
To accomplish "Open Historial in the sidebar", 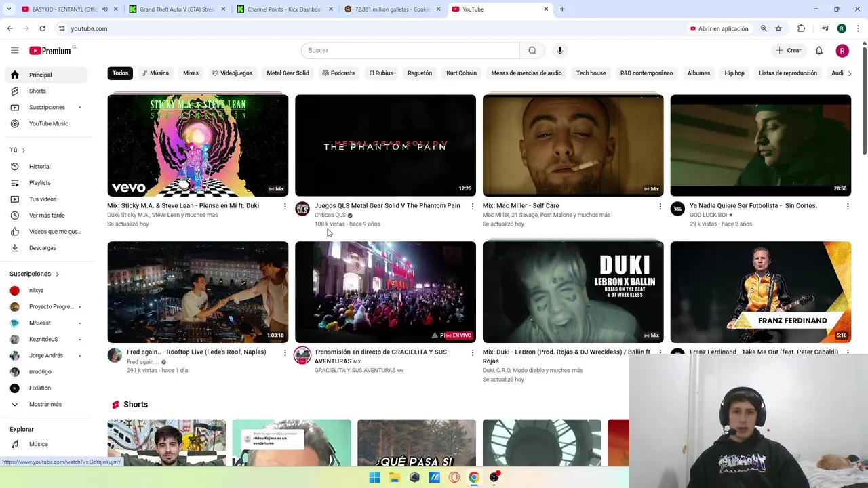I will 45,167.
